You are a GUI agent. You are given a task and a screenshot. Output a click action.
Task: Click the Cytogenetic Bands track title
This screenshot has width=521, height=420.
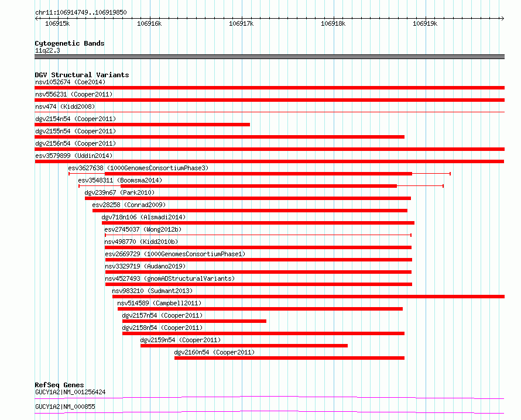[x=70, y=43]
